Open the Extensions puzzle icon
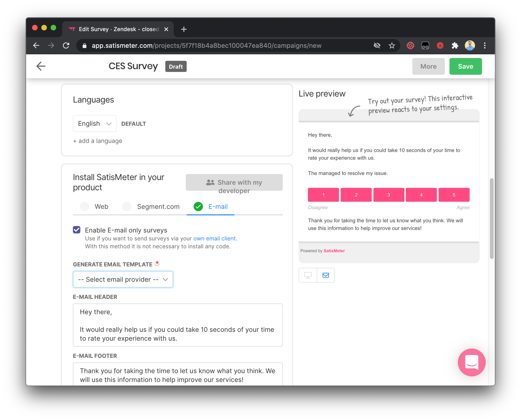521x420 pixels. (455, 45)
